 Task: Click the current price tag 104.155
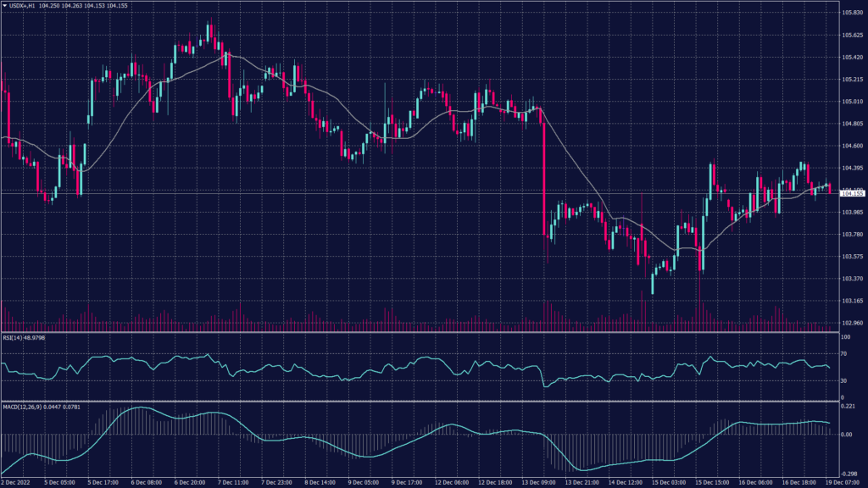(x=851, y=194)
